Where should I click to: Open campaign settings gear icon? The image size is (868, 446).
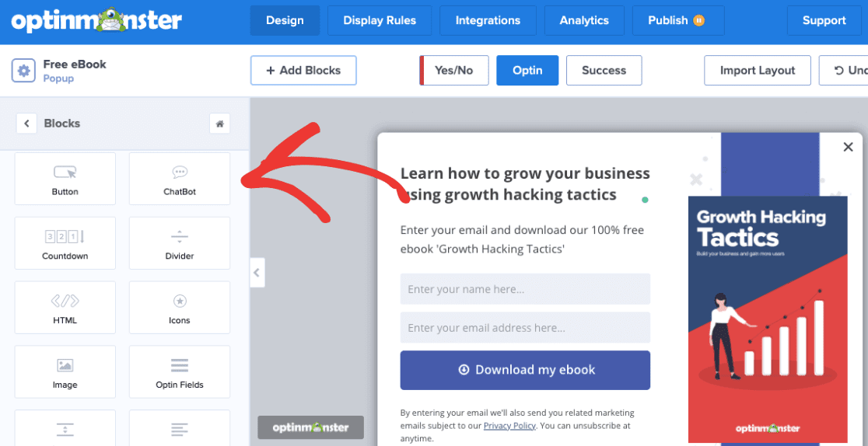point(23,71)
